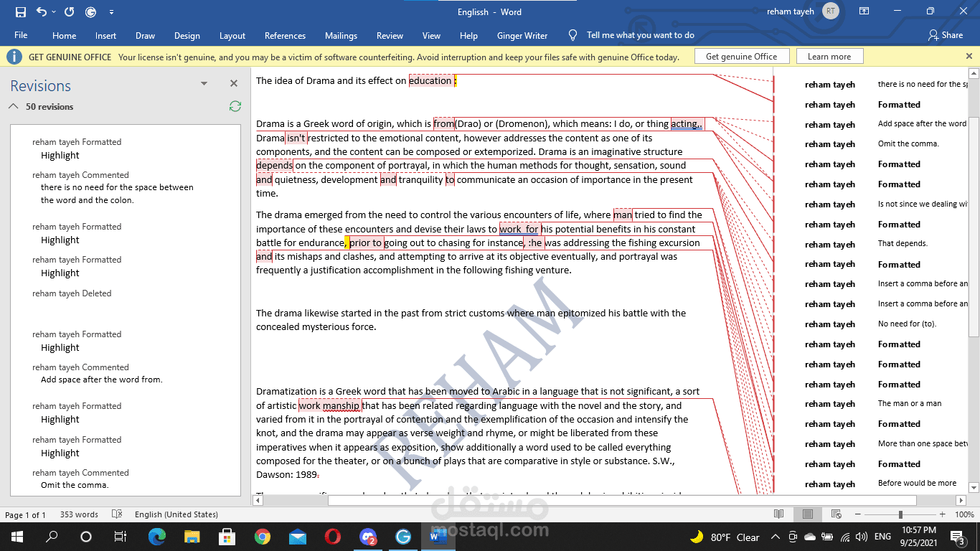
Task: Save the document via the quick-access icon
Action: pyautogui.click(x=20, y=12)
